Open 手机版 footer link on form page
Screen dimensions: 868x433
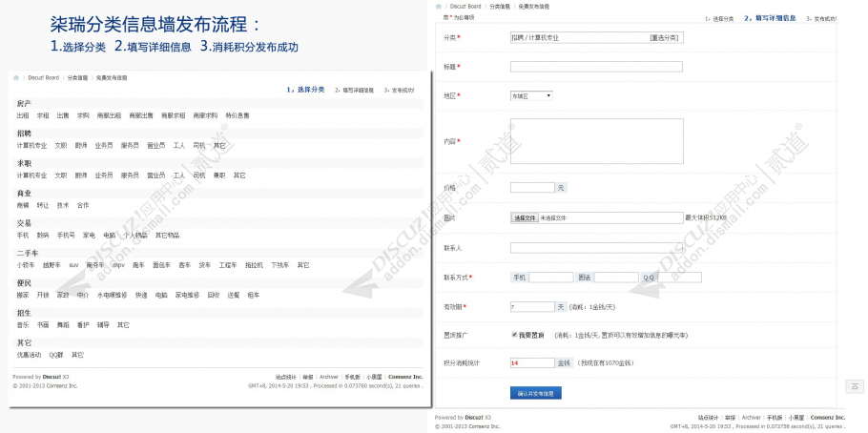tap(775, 418)
